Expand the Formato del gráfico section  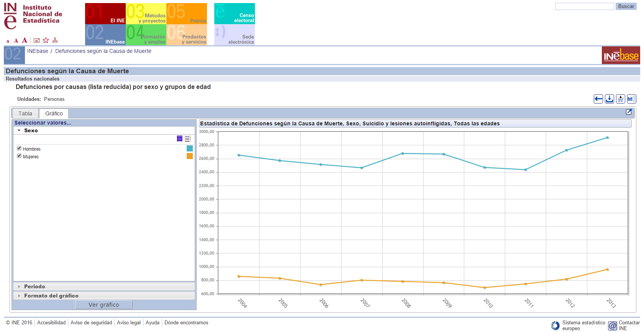[x=104, y=296]
